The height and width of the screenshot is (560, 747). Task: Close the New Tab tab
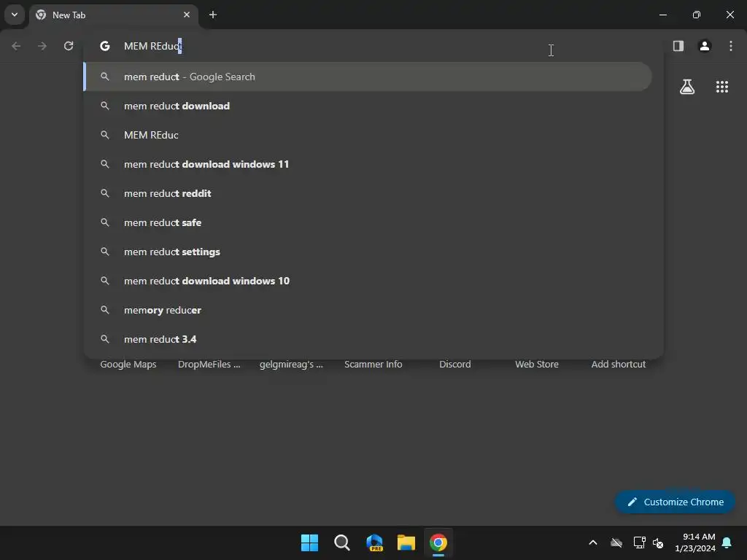coord(187,15)
